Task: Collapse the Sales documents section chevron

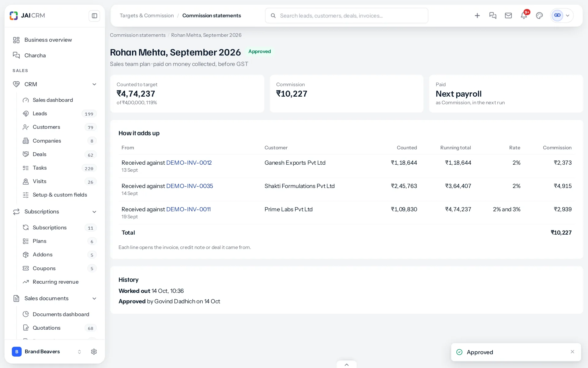Action: 94,299
